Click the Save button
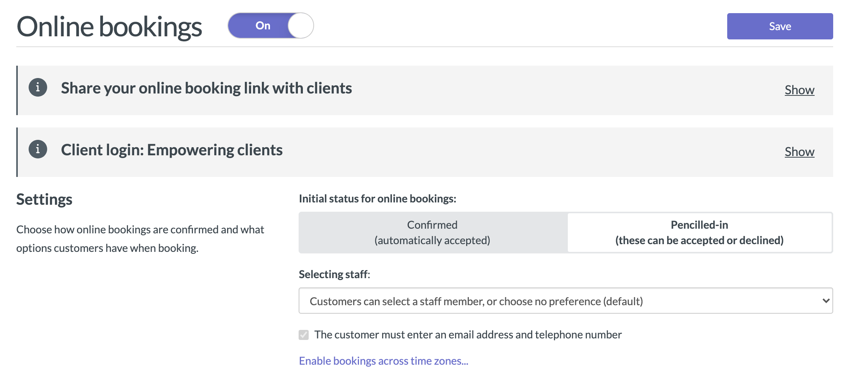Viewport: 868px width, 384px height. click(x=780, y=26)
